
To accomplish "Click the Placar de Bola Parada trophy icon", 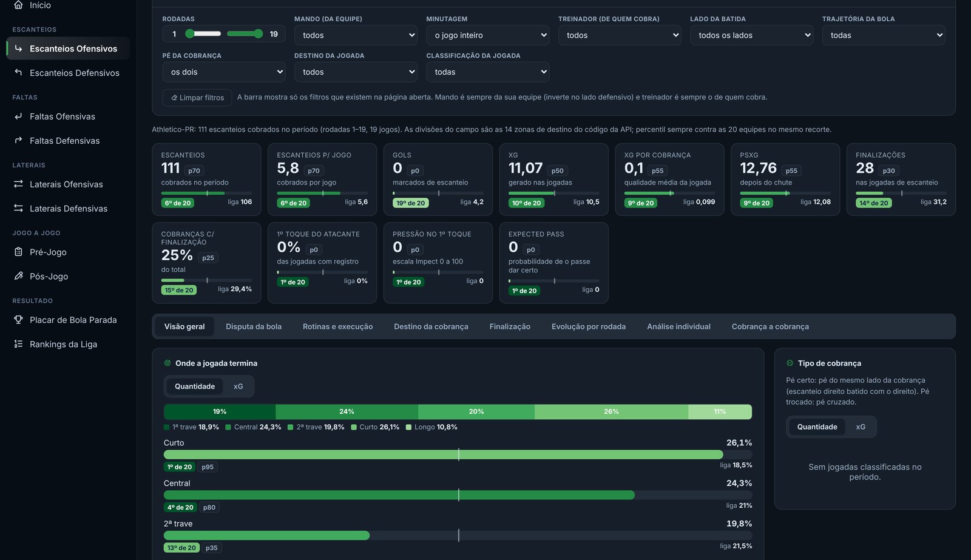I will [x=18, y=320].
